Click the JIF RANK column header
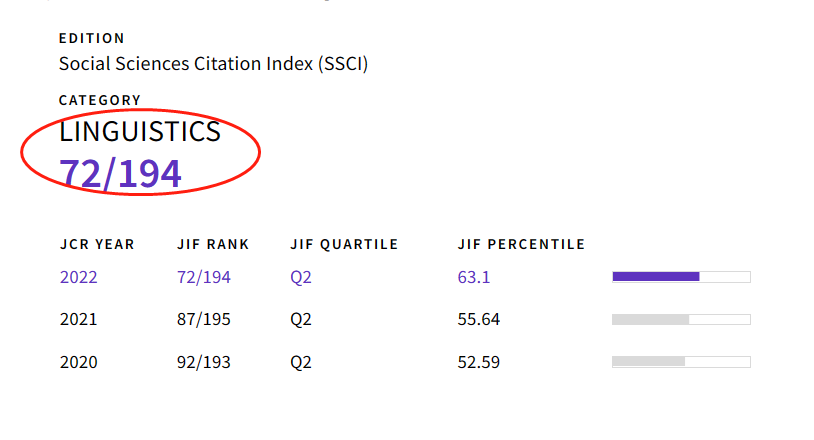The image size is (814, 440). pyautogui.click(x=213, y=244)
